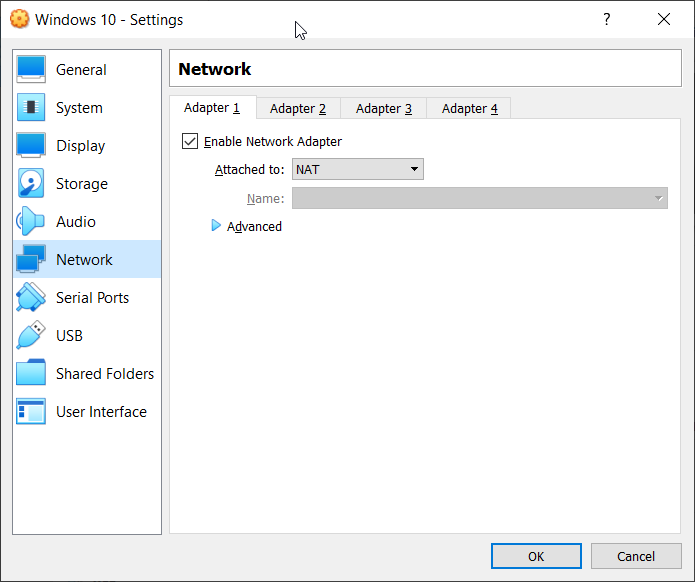Close the Settings dialog window
695x582 pixels.
tap(664, 19)
